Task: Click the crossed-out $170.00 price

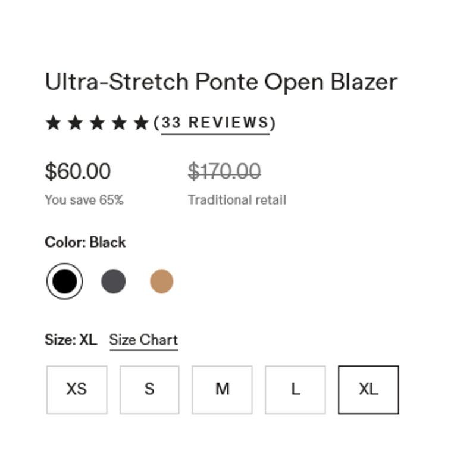Action: [224, 171]
